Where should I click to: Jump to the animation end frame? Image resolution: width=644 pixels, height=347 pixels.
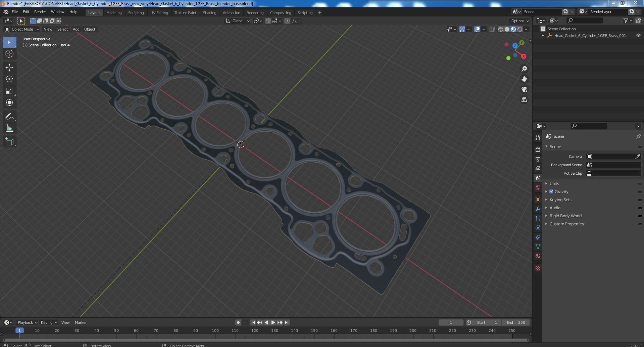point(287,322)
